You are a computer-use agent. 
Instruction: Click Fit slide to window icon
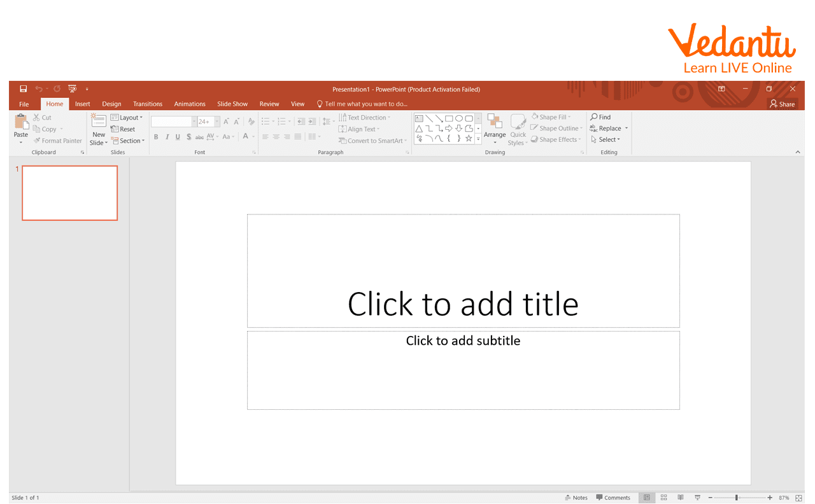pos(799,498)
